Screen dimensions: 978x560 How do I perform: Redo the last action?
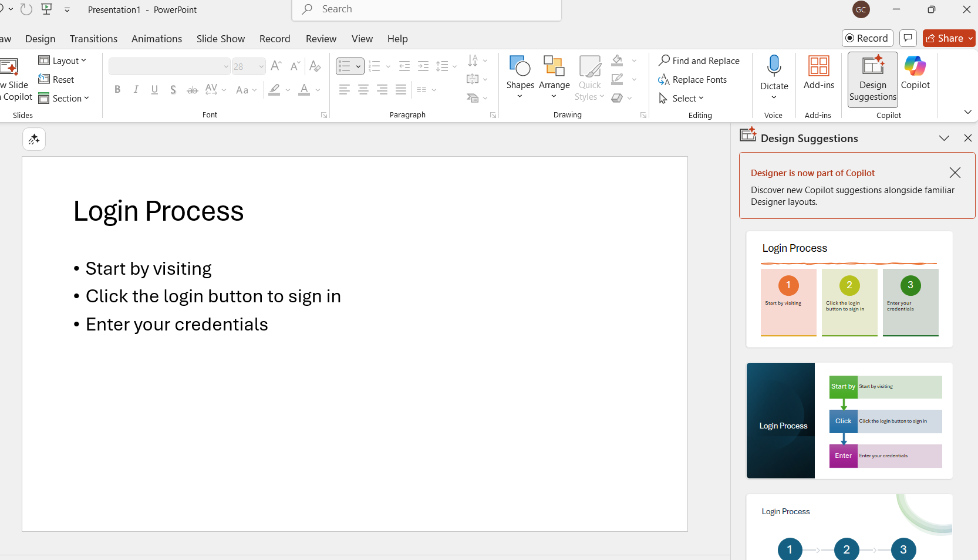point(26,9)
